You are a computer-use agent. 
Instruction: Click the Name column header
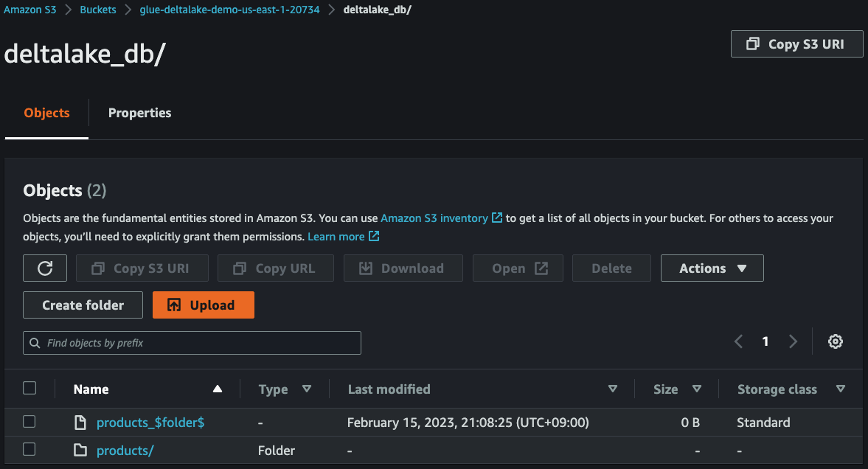[x=91, y=389]
